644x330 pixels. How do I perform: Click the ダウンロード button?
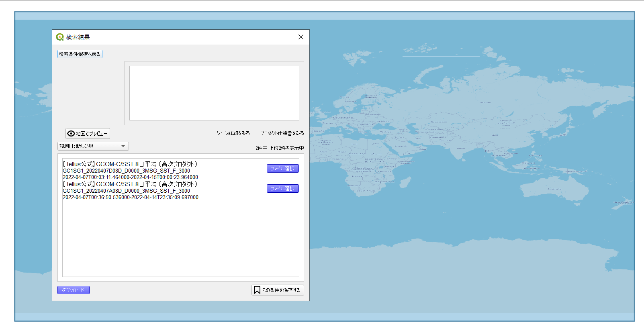click(x=74, y=290)
